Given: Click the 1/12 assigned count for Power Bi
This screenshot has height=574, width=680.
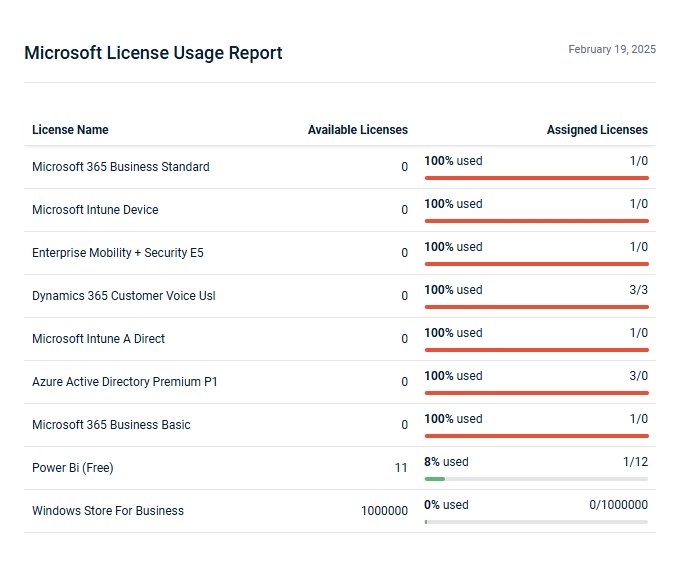Looking at the screenshot, I should pos(635,462).
